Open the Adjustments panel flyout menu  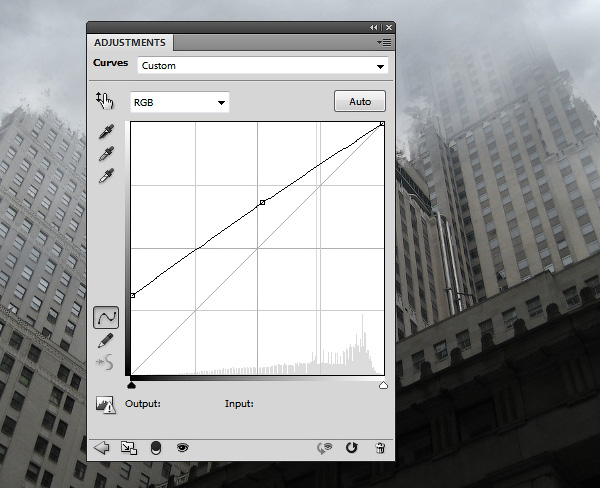click(383, 43)
